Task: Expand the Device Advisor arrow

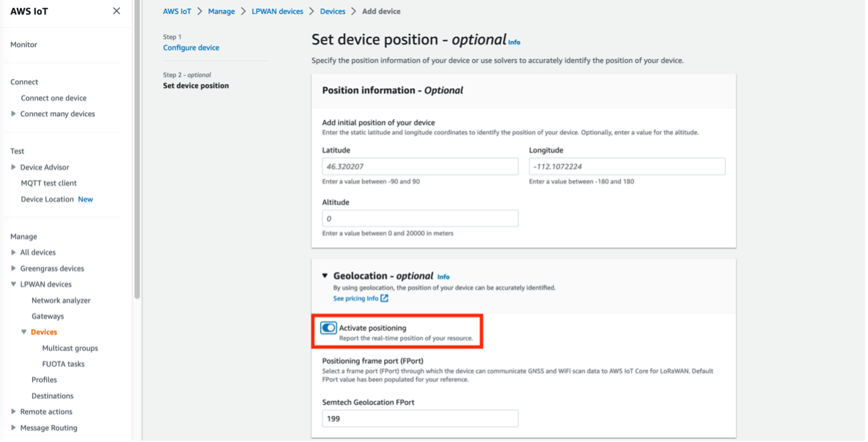Action: click(x=14, y=167)
